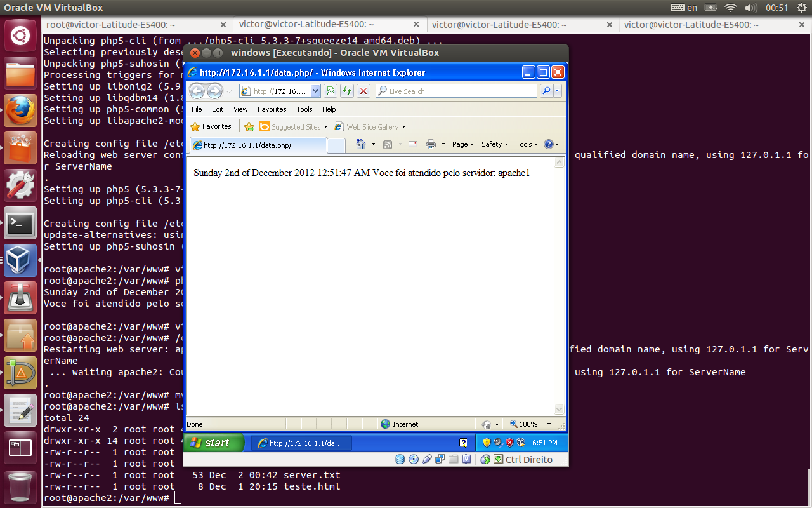
Task: Click the IE scrollbar down arrow
Action: pyautogui.click(x=560, y=410)
